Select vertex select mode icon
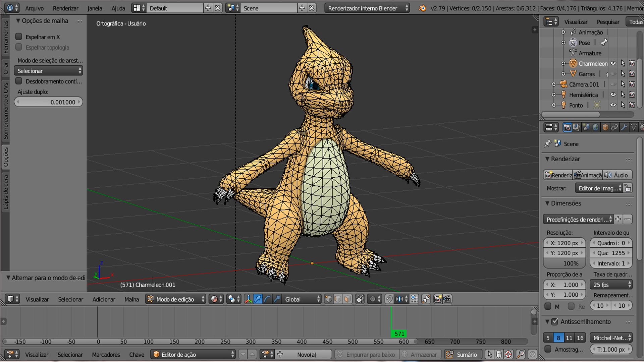The height and width of the screenshot is (362, 644). tap(329, 299)
